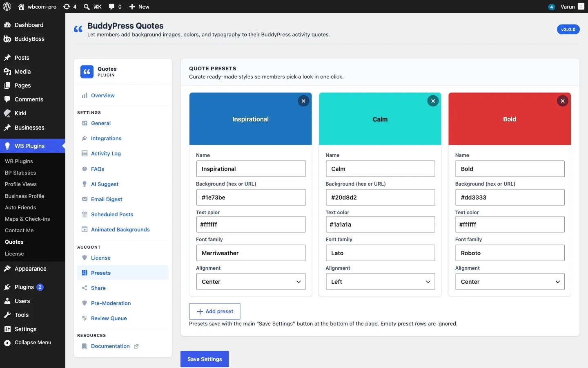
Task: Click the Share icon in sidebar
Action: coord(85,288)
